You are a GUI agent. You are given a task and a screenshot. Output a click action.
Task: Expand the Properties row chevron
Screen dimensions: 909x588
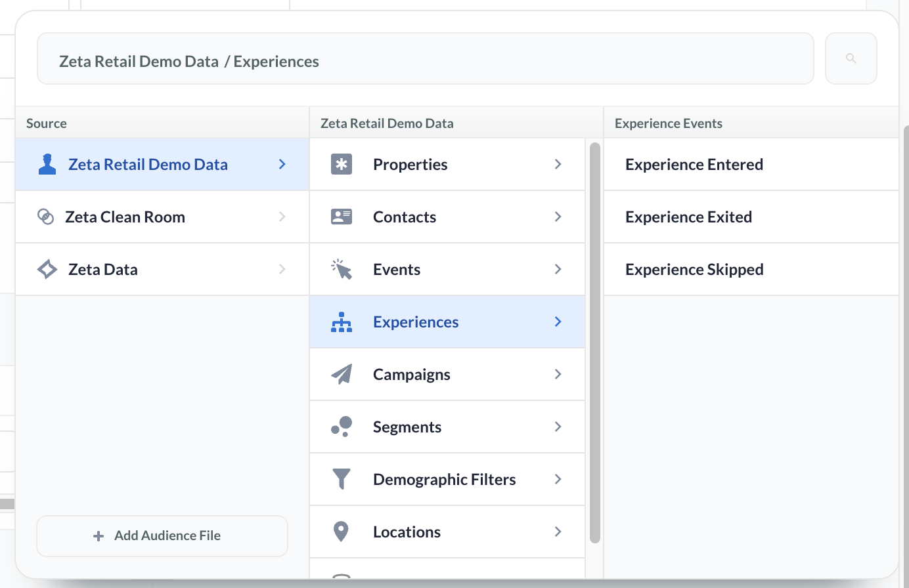[558, 164]
